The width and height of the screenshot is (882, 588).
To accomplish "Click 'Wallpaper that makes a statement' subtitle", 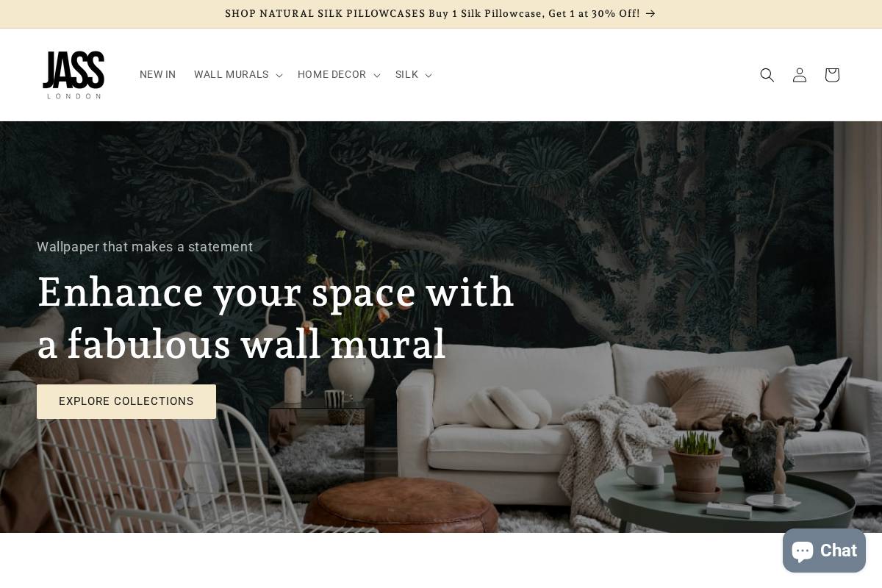I will [x=145, y=247].
